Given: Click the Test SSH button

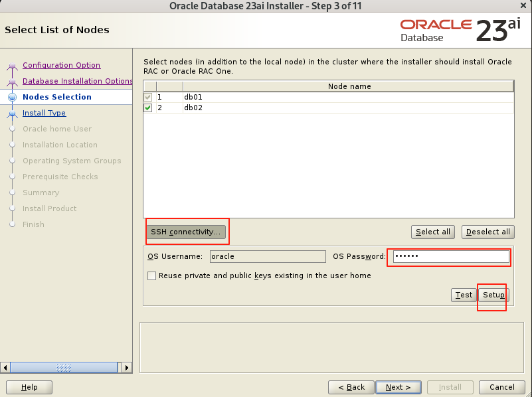Looking at the screenshot, I should click(x=464, y=295).
